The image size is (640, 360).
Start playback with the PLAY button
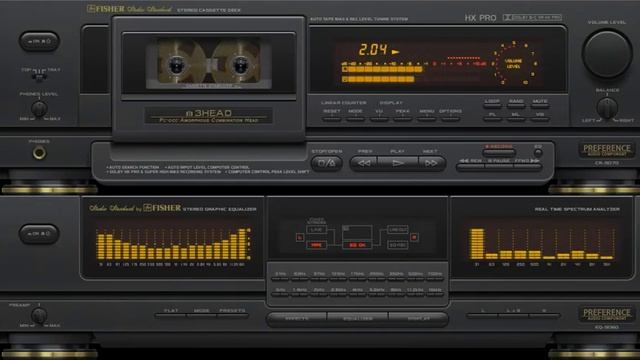(x=398, y=163)
